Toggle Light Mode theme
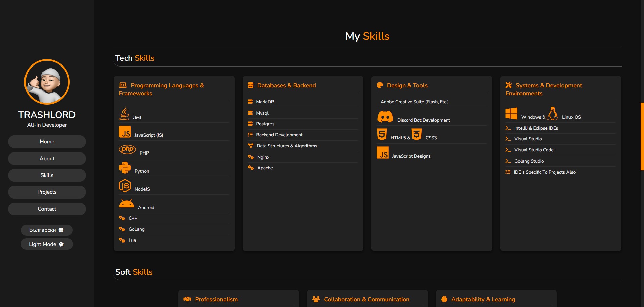The width and height of the screenshot is (644, 307). point(47,244)
